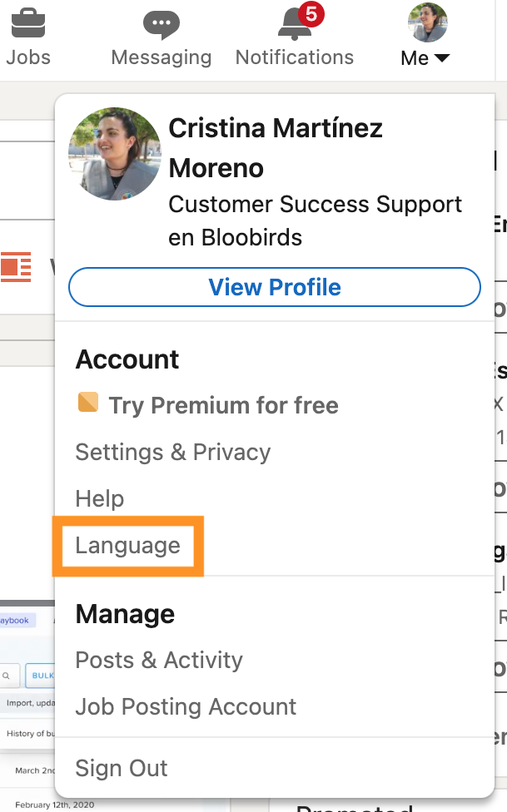Click the name Cristina Martínez Moreno
Image resolution: width=507 pixels, height=812 pixels.
(276, 148)
